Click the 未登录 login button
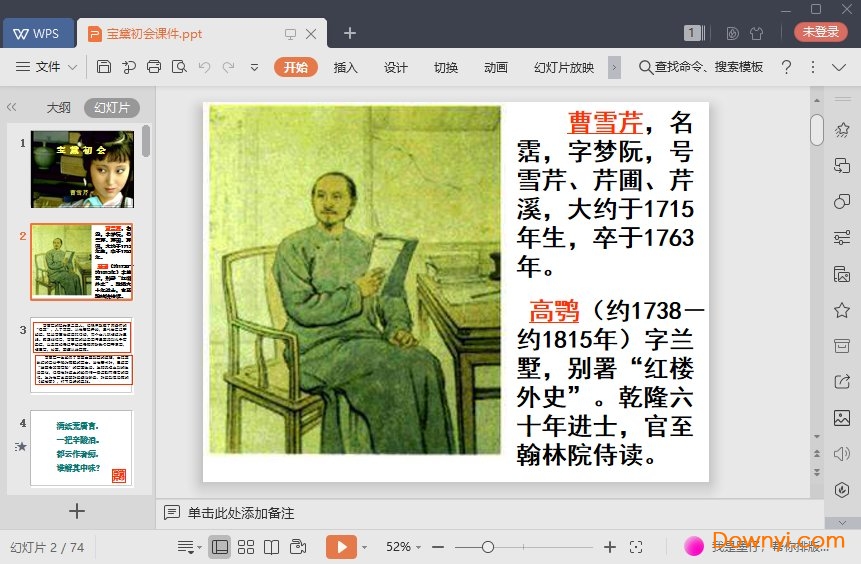The image size is (861, 564). click(x=820, y=32)
